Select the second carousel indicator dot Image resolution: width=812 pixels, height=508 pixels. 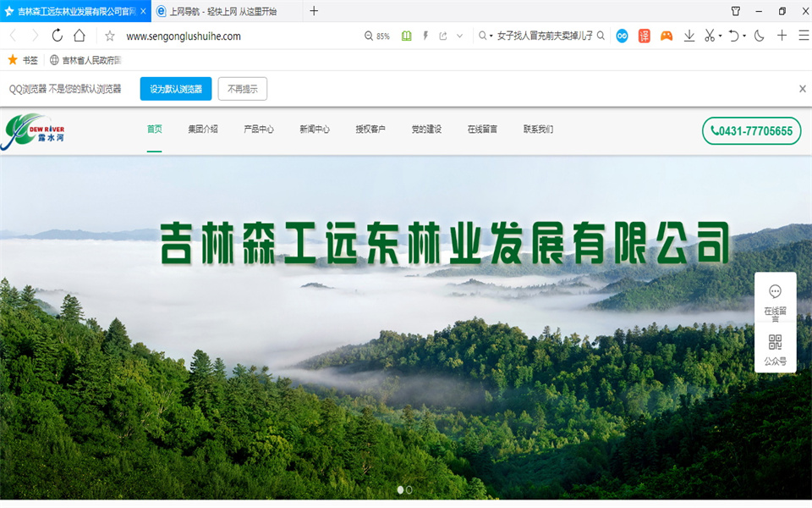[409, 489]
